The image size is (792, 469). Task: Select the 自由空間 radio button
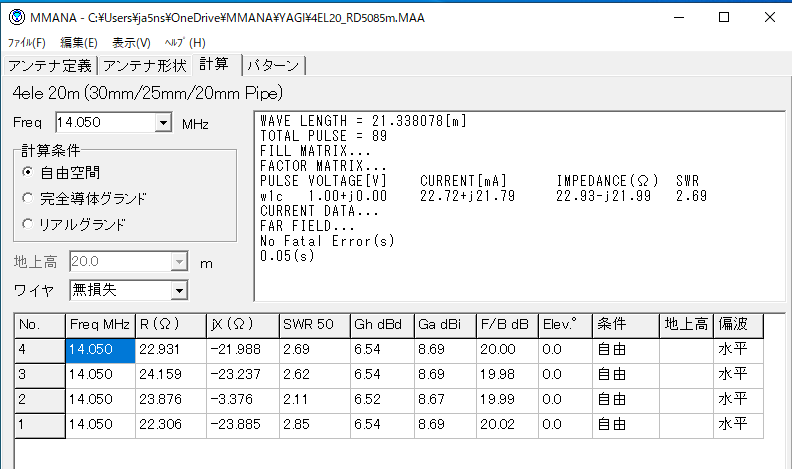pos(28,172)
